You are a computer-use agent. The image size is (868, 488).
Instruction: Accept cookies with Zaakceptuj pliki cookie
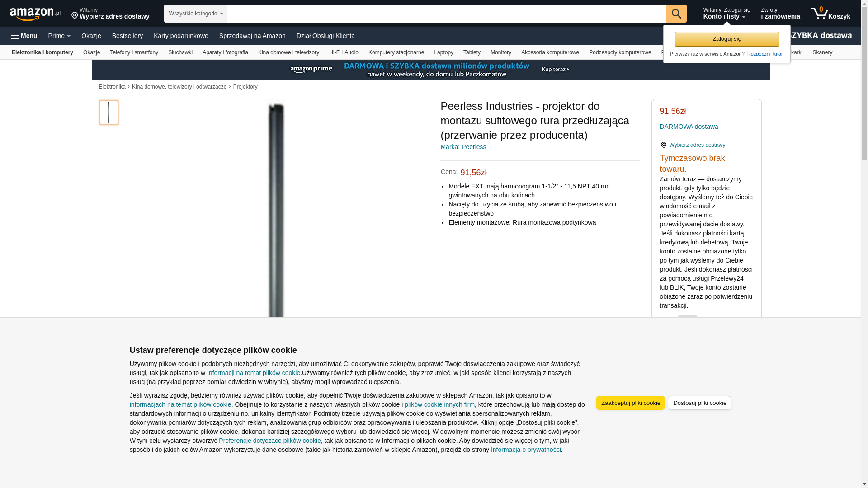pos(631,403)
